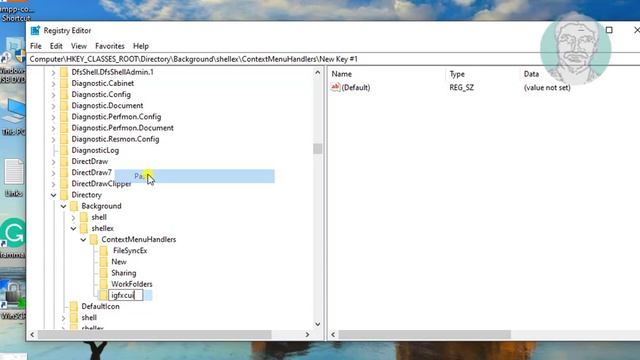This screenshot has width=640, height=360.
Task: Click the values pane horizontal scrollbar thumb
Action: [424, 335]
